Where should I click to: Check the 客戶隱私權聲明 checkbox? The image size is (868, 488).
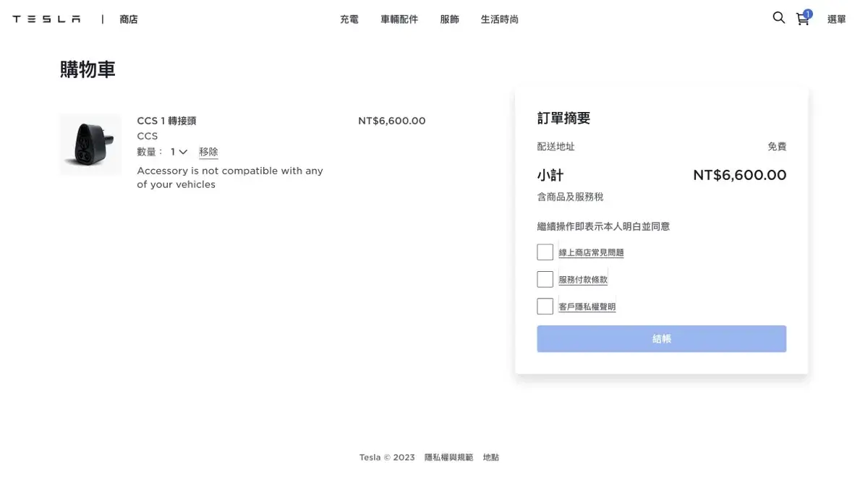pyautogui.click(x=545, y=306)
